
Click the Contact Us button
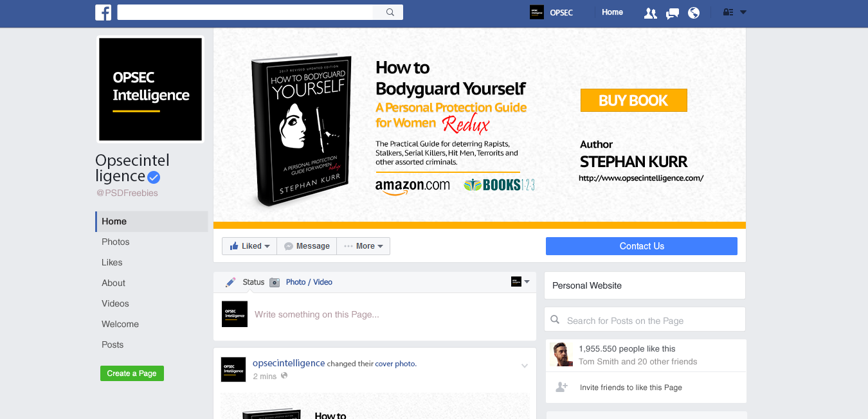tap(641, 245)
